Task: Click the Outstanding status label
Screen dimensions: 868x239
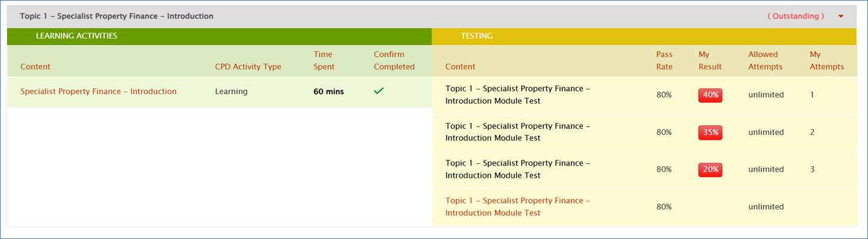Action: (795, 17)
